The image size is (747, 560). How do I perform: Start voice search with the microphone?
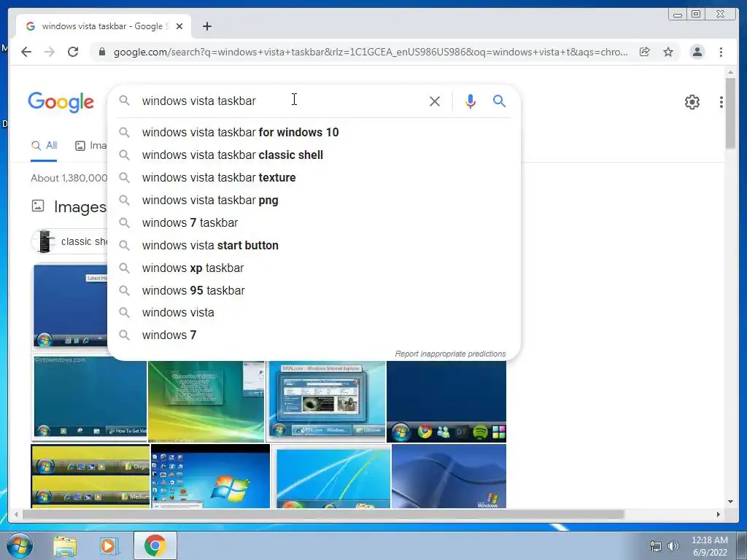click(x=471, y=101)
